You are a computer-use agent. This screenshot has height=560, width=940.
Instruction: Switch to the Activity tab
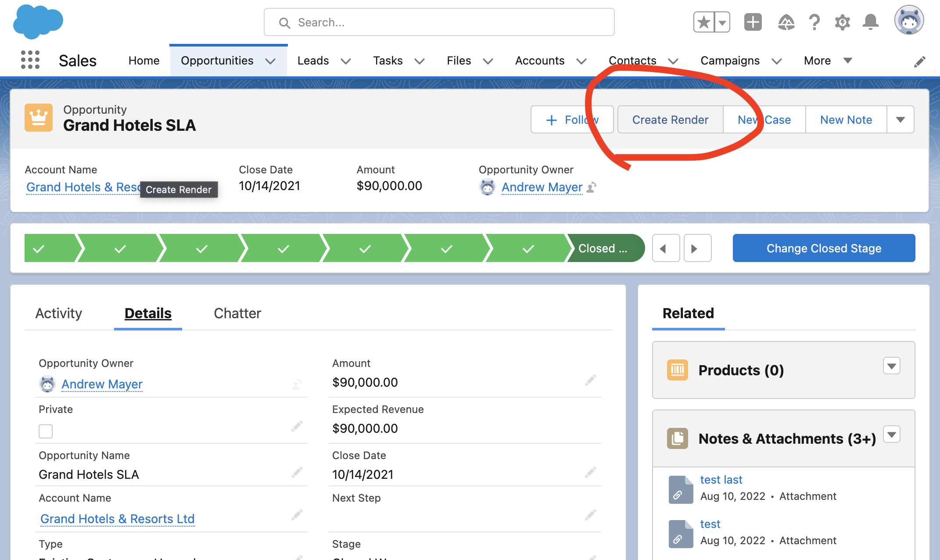(59, 313)
